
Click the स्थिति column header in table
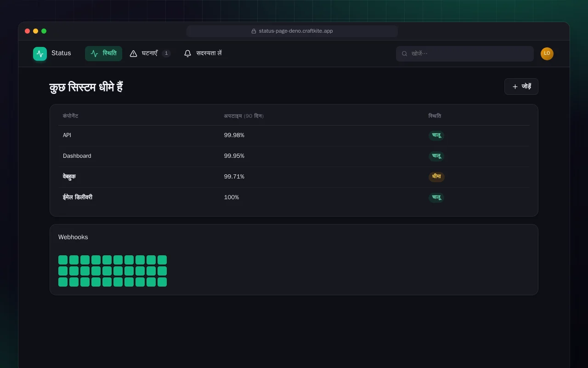[x=435, y=116]
